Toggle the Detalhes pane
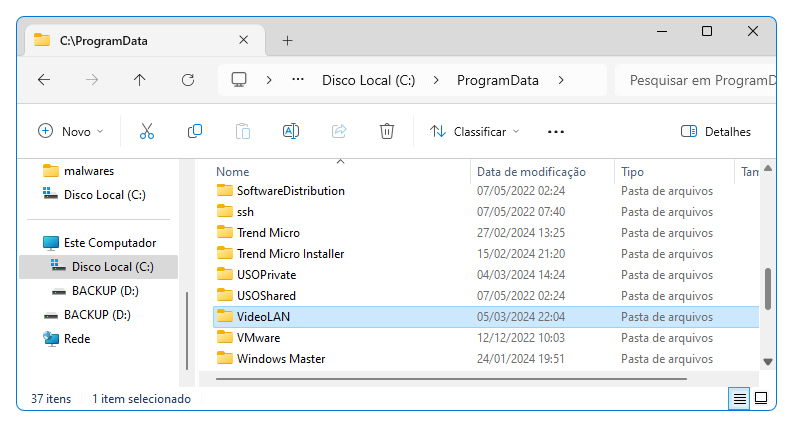The width and height of the screenshot is (791, 428). tap(716, 131)
